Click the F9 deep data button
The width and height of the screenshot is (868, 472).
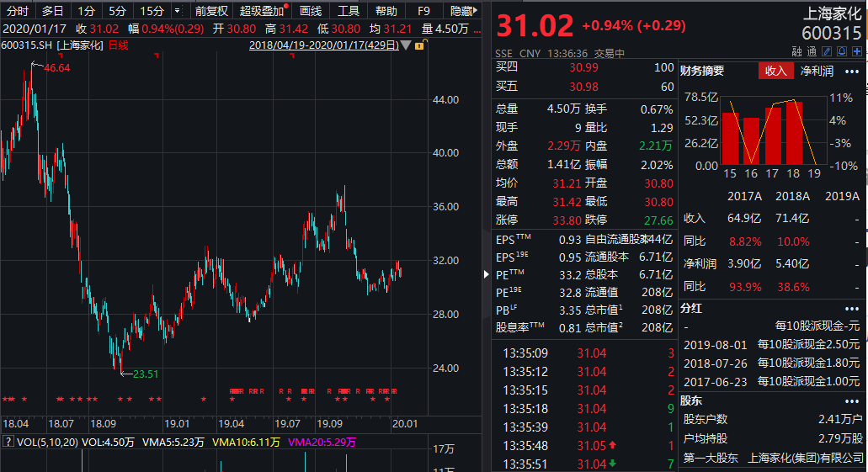[x=423, y=10]
